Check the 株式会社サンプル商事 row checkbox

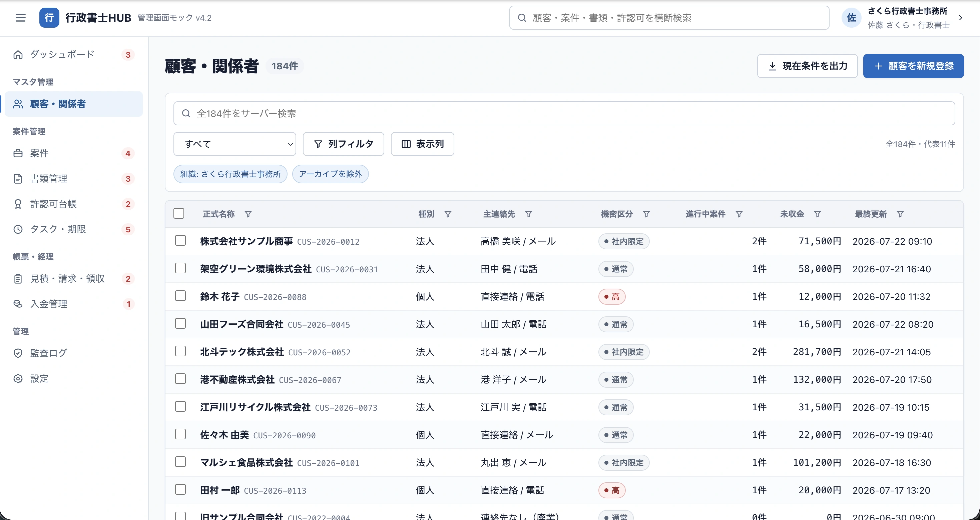click(x=180, y=240)
